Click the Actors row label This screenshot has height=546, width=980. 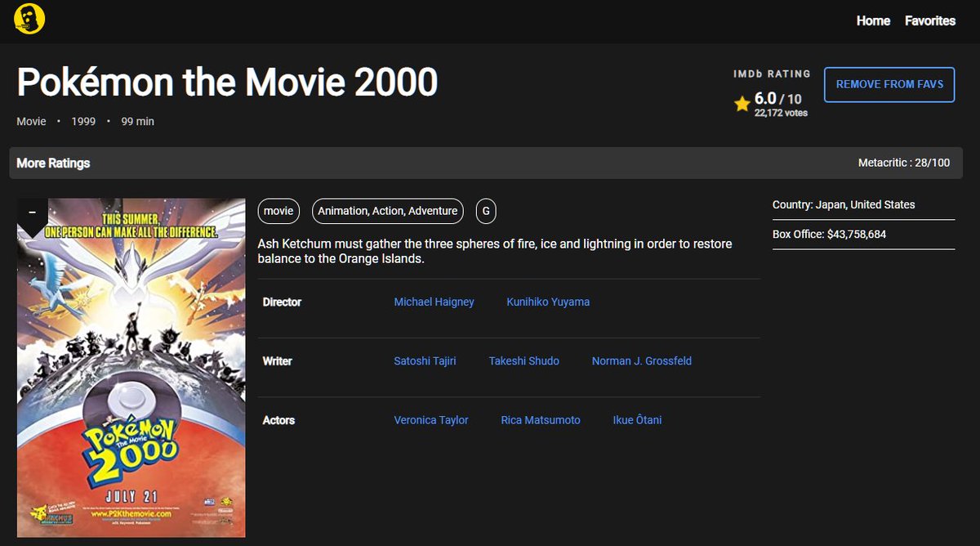click(x=278, y=420)
